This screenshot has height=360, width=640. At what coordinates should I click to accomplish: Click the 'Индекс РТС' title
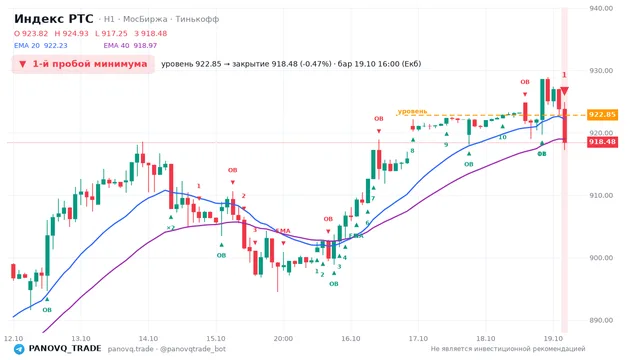click(53, 19)
